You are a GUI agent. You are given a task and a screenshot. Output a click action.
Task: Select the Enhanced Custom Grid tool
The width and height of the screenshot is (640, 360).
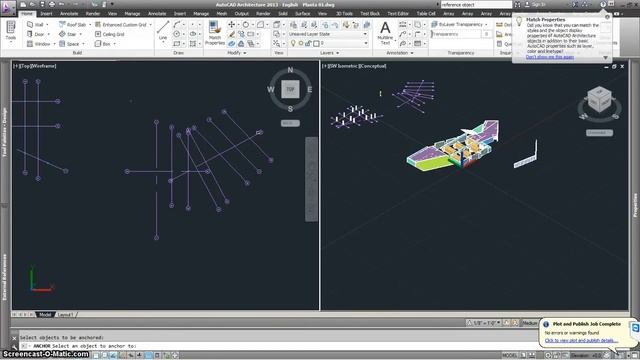[x=120, y=24]
